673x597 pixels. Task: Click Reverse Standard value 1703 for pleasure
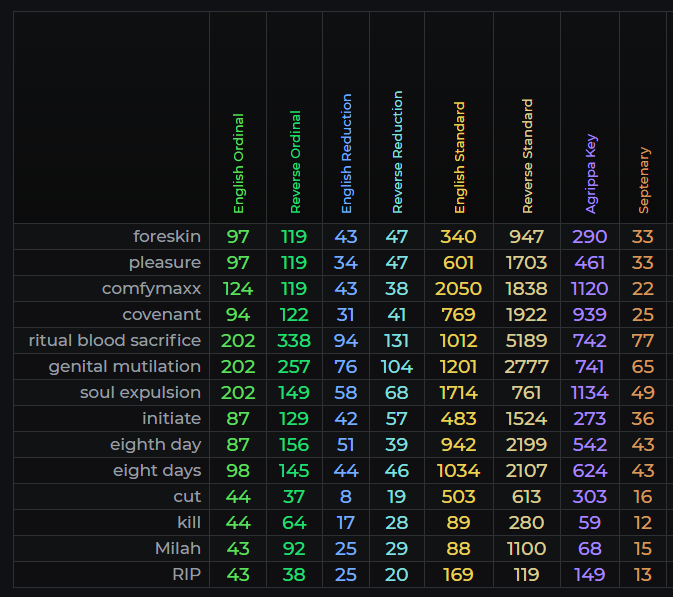527,263
